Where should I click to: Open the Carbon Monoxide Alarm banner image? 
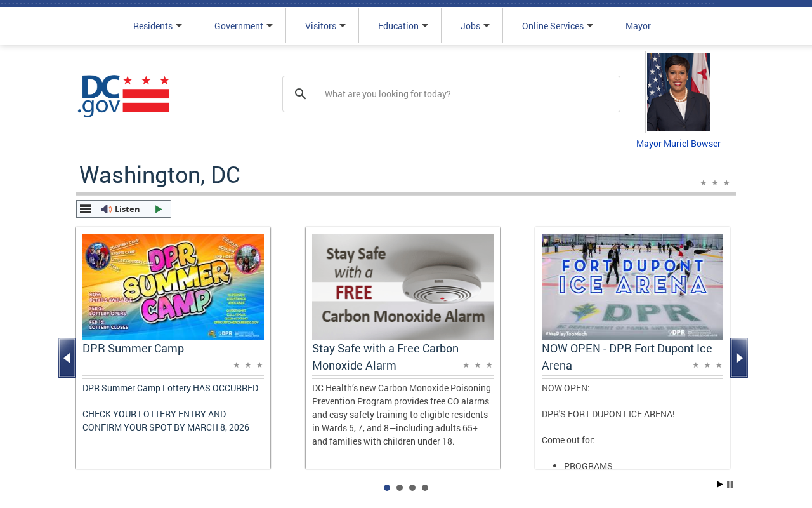(x=403, y=286)
